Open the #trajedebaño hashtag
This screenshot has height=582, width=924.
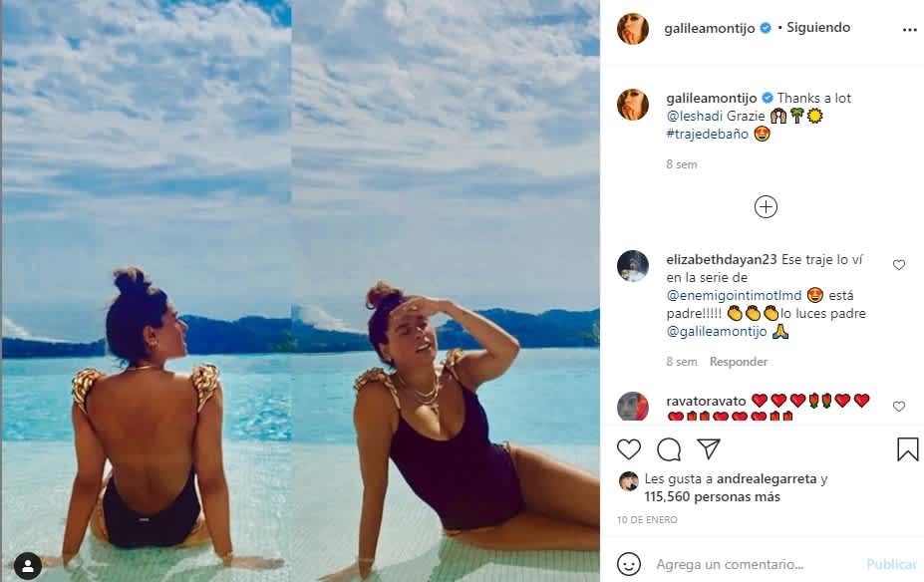(707, 134)
